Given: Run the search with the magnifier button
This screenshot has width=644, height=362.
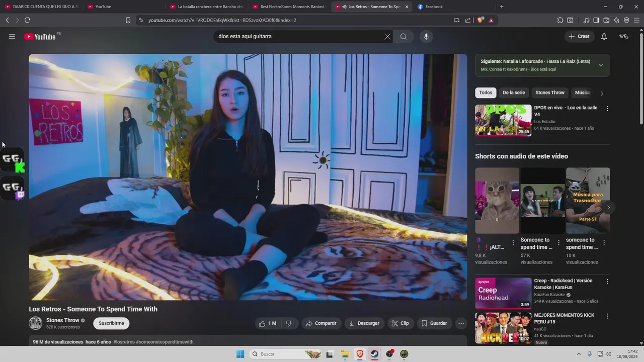Looking at the screenshot, I should tap(404, 36).
